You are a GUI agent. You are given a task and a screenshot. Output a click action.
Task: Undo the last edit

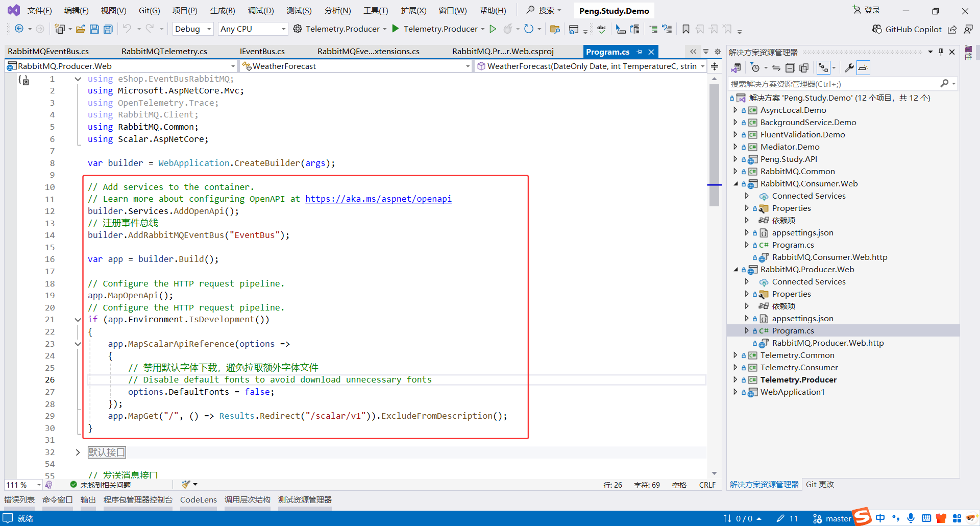[127, 29]
